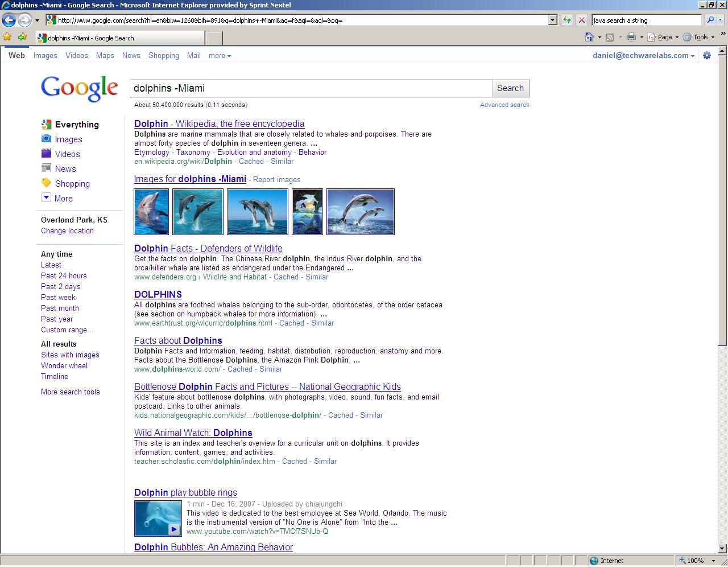Click the 'java search a string' search box
The width and height of the screenshot is (728, 568).
646,20
